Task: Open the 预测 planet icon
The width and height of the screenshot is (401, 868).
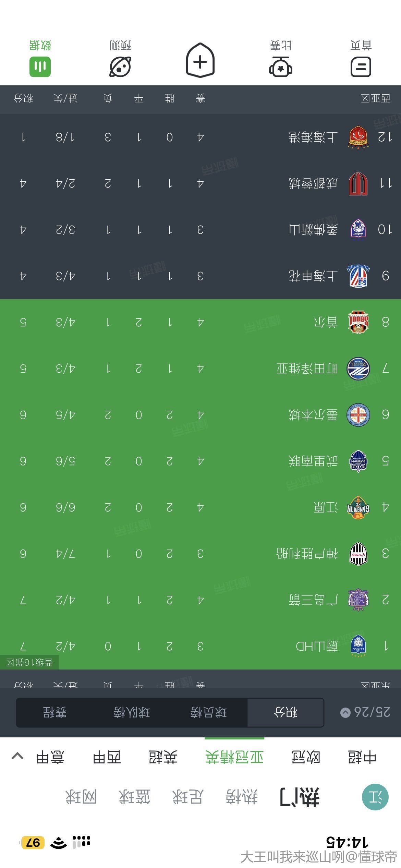Action: pos(120,66)
